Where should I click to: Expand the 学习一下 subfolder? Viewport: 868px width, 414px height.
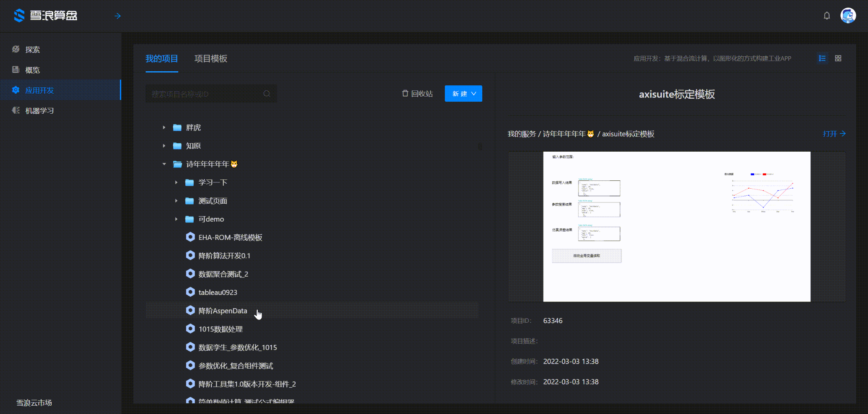click(176, 182)
